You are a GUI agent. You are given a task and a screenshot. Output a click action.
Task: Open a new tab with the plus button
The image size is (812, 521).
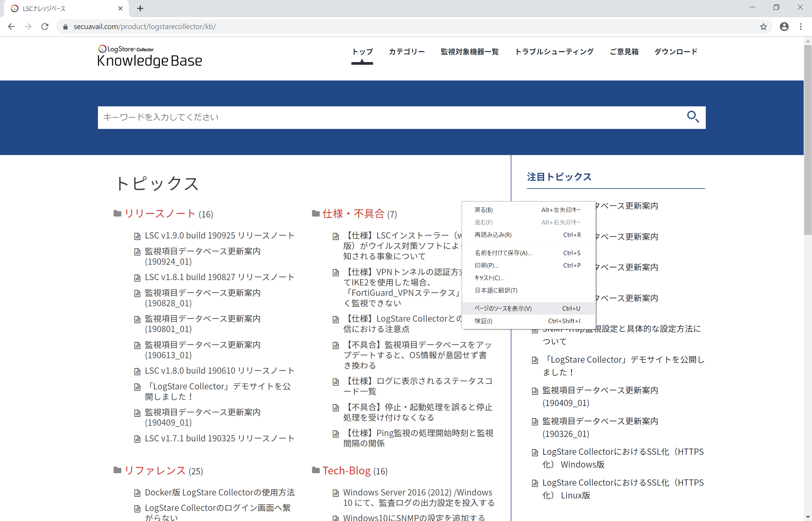[140, 8]
